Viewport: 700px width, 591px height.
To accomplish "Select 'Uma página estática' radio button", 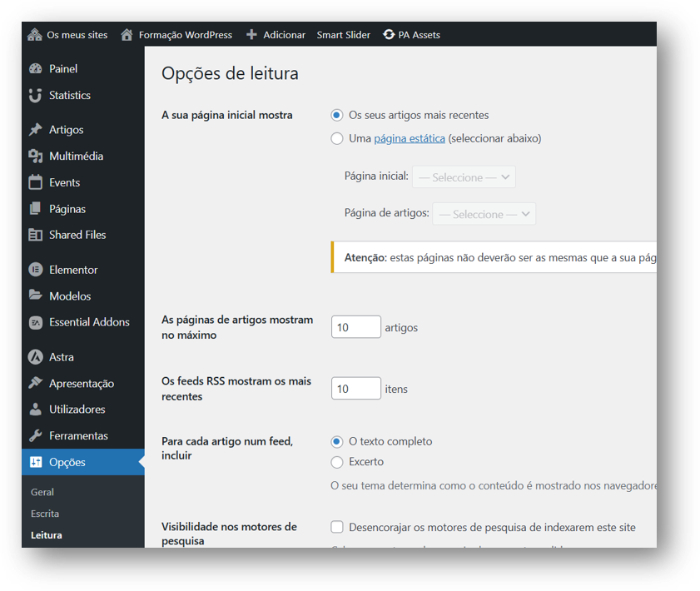I will tap(336, 138).
